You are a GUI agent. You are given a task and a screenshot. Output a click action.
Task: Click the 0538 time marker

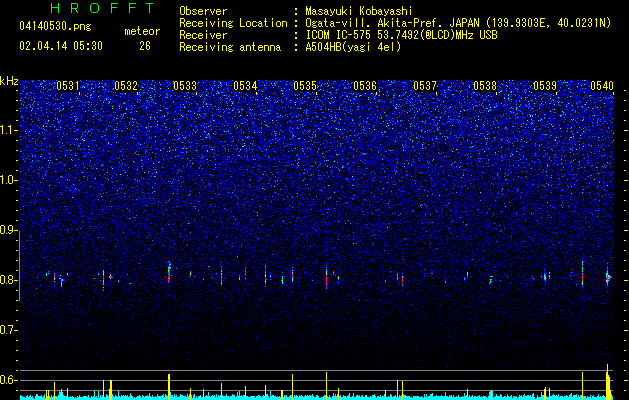tap(485, 86)
